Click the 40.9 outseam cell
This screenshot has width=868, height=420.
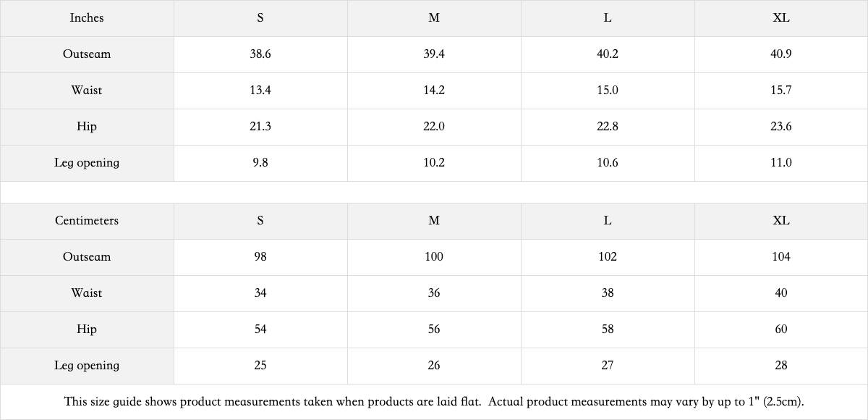point(781,54)
